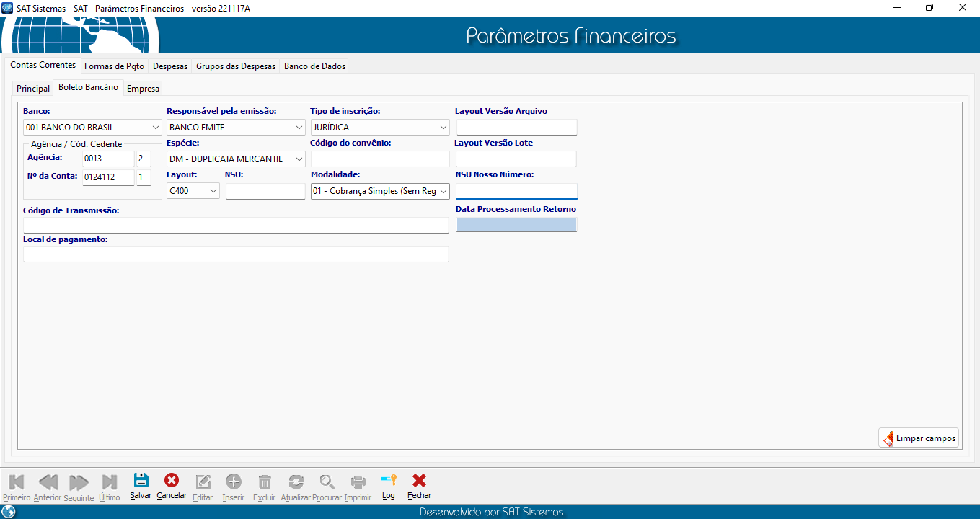Click the Salvar floppy disk icon
980x519 pixels.
pyautogui.click(x=141, y=482)
